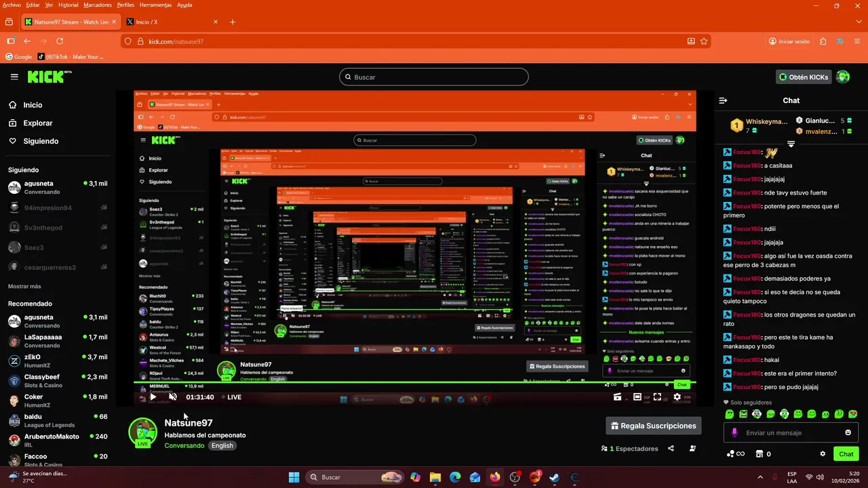The image size is (868, 488).
Task: Switch to the Inicio / X tab
Action: tap(172, 22)
